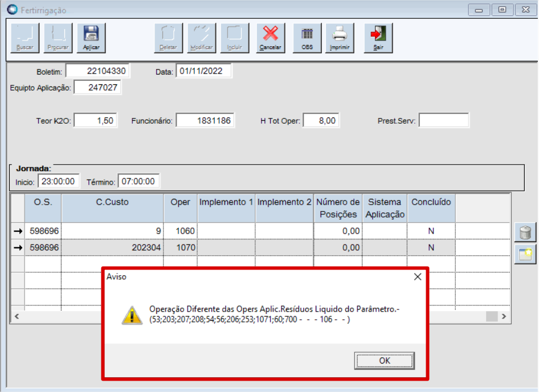Click Número de Posições cell in 1060 row
Screen dimensions: 539x392
point(338,231)
